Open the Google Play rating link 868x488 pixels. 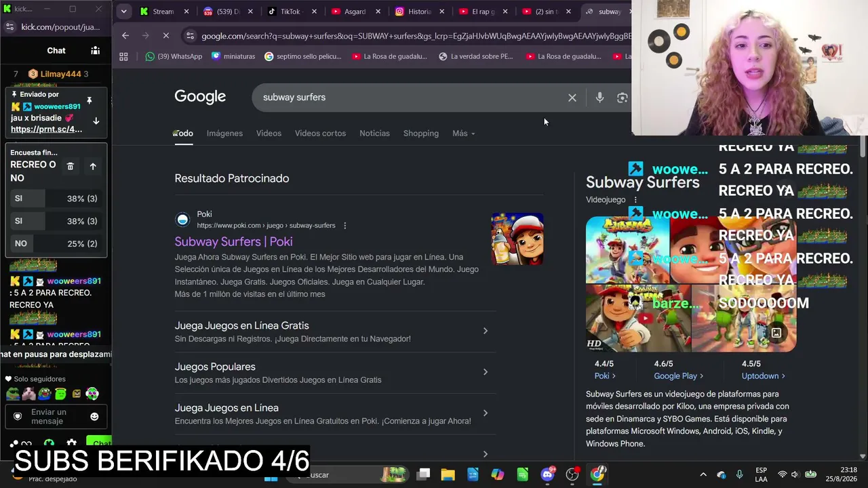coord(678,376)
